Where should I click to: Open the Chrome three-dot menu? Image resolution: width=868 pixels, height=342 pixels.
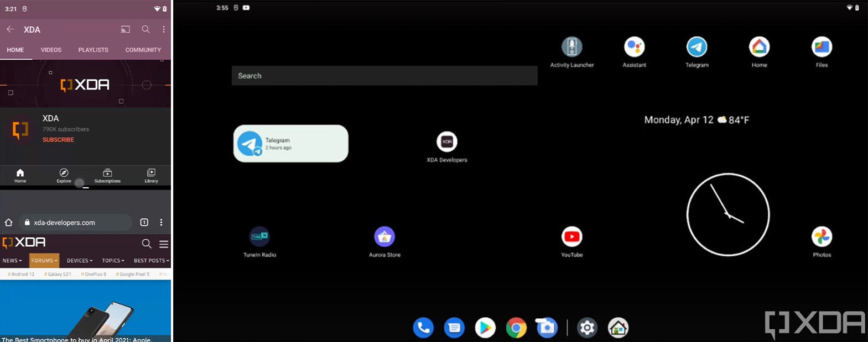click(161, 222)
